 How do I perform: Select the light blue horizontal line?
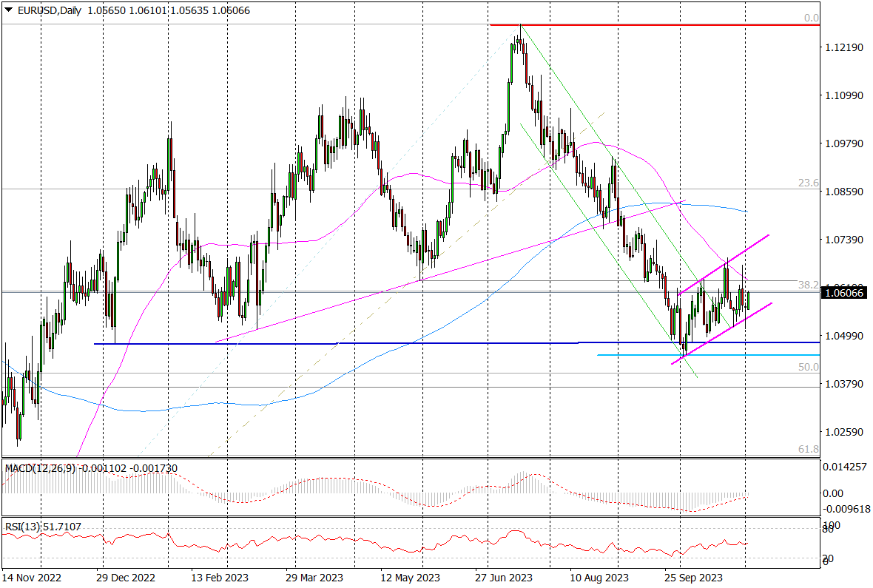click(708, 355)
